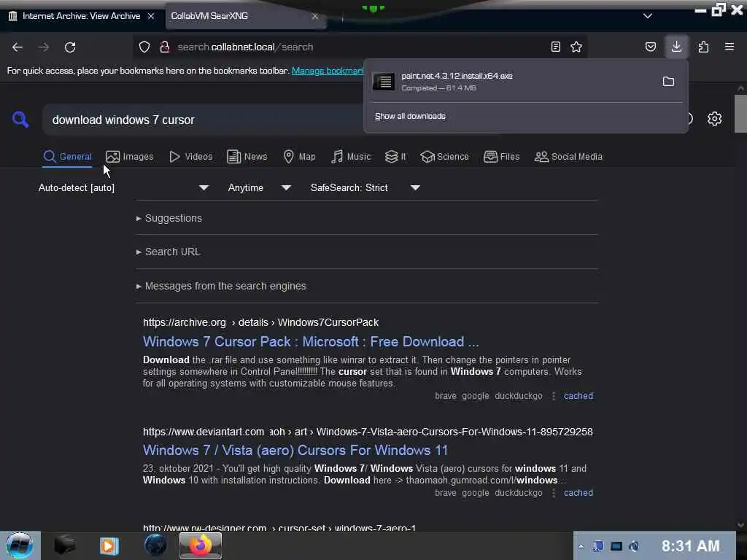Image resolution: width=747 pixels, height=560 pixels.
Task: Launch the media player taskbar icon
Action: click(109, 545)
